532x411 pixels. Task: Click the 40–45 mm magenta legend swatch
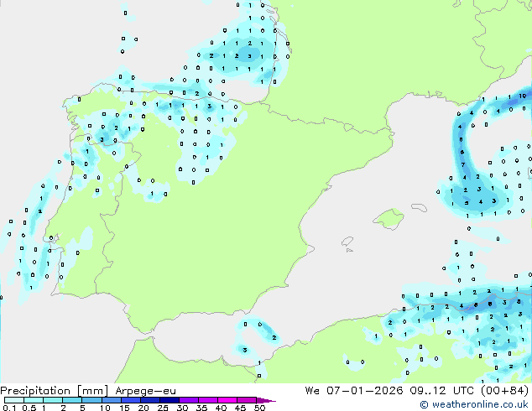227,400
